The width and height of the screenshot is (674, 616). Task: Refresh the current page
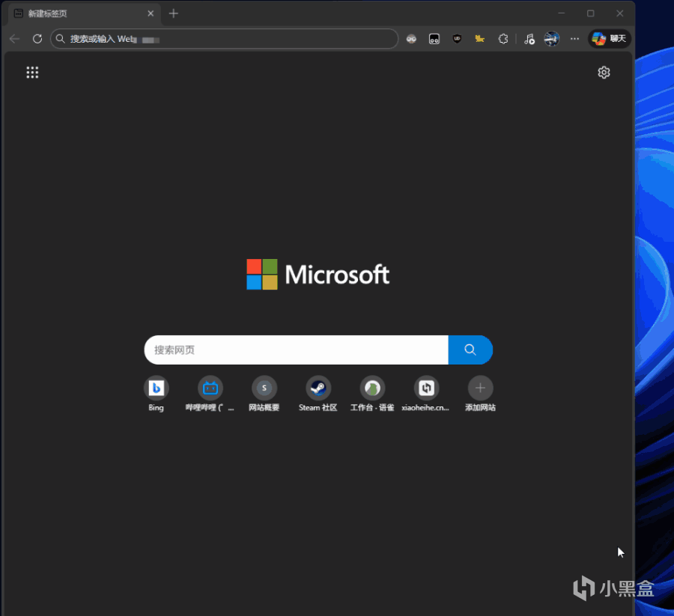click(37, 39)
